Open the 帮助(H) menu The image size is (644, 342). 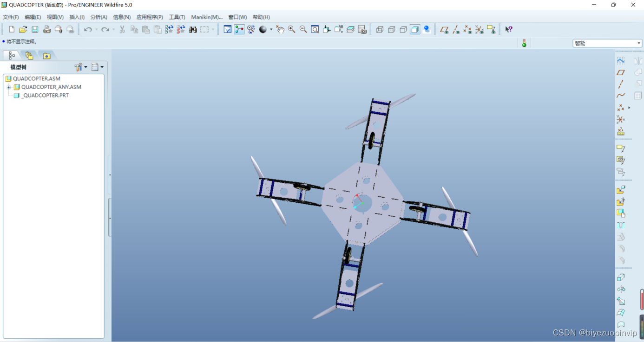[x=261, y=17]
